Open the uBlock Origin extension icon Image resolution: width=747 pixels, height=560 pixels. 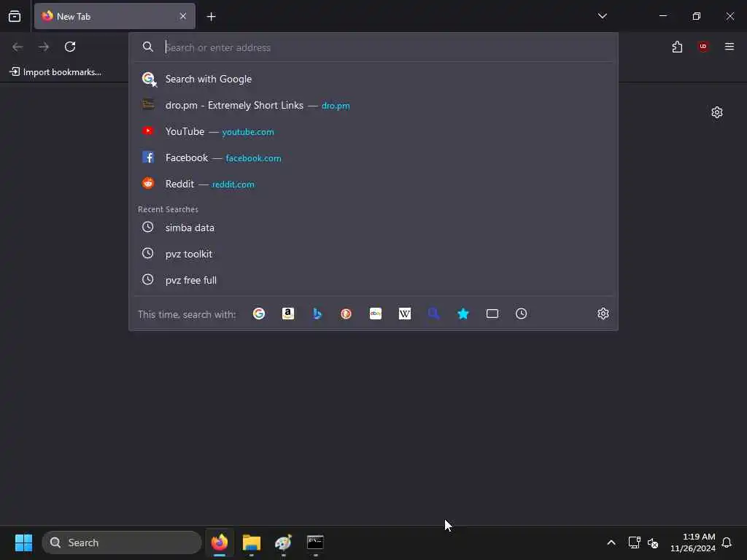[x=703, y=46]
